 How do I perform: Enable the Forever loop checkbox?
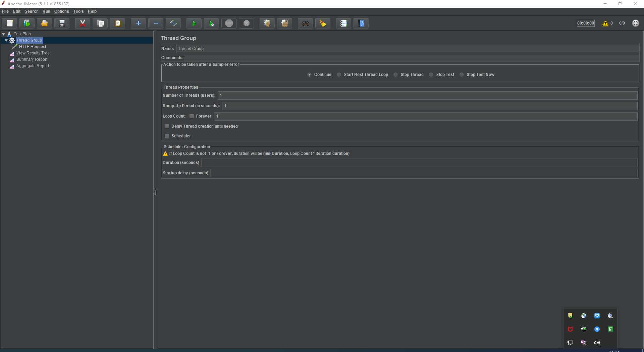tap(192, 116)
